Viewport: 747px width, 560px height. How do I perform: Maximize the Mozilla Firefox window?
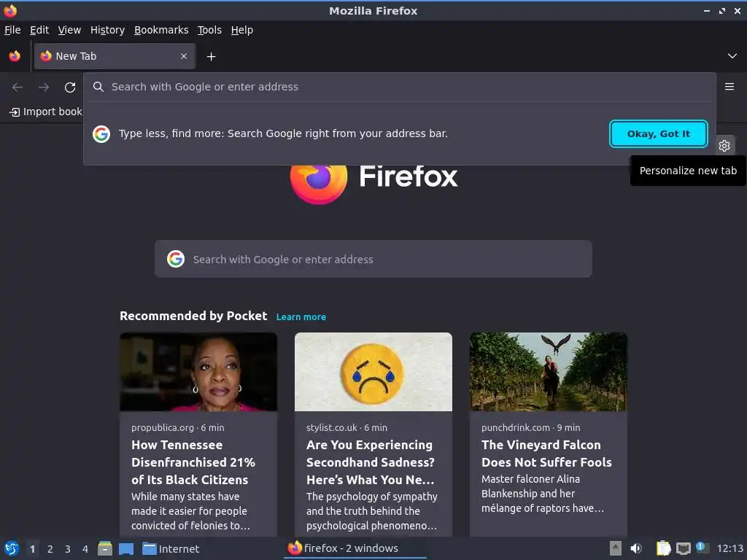[722, 11]
